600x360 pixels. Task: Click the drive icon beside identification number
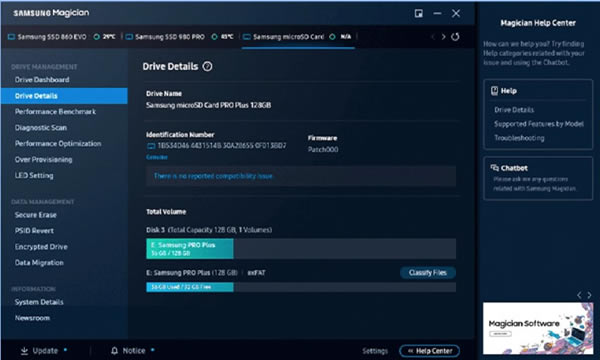[151, 146]
